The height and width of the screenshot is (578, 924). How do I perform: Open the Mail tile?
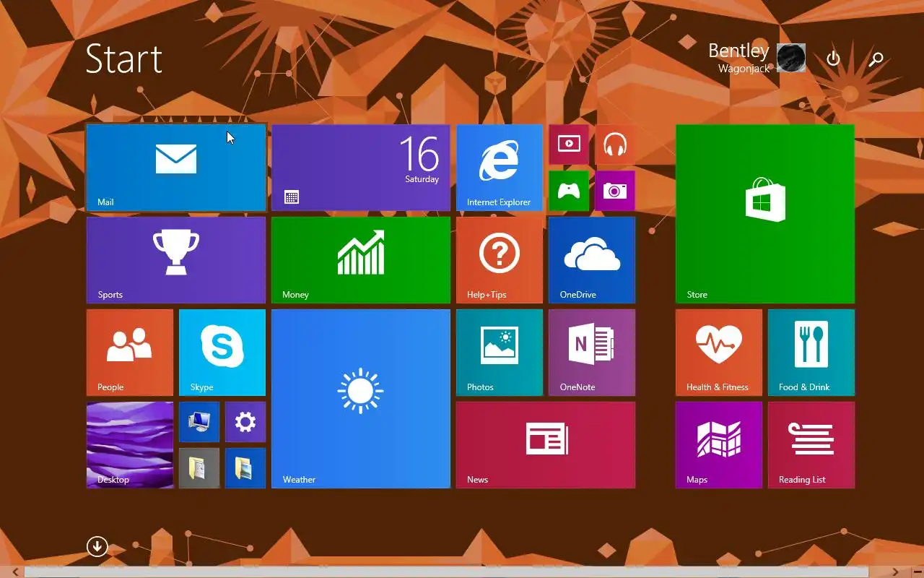click(176, 168)
